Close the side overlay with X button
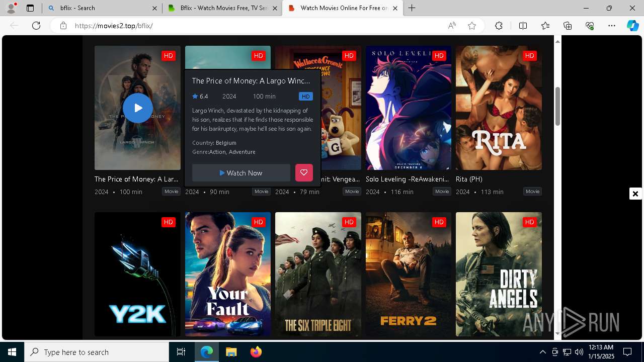 coord(635,194)
